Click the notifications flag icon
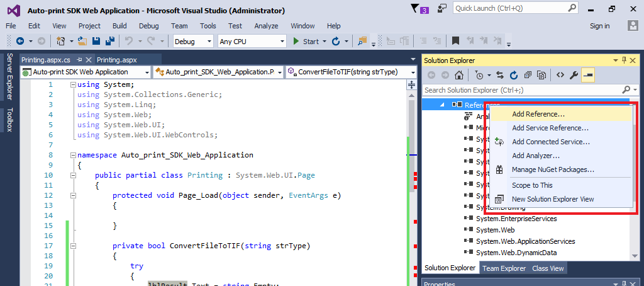644x286 pixels. [416, 9]
